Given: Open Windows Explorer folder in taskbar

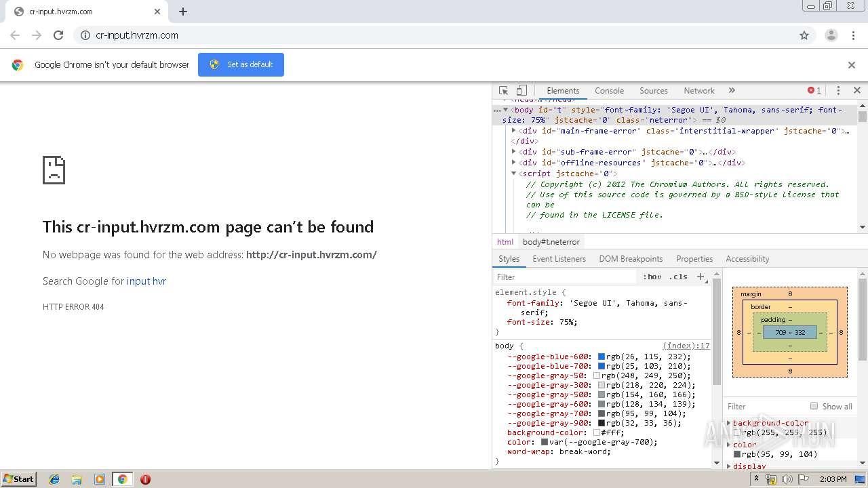Looking at the screenshot, I should 77,479.
